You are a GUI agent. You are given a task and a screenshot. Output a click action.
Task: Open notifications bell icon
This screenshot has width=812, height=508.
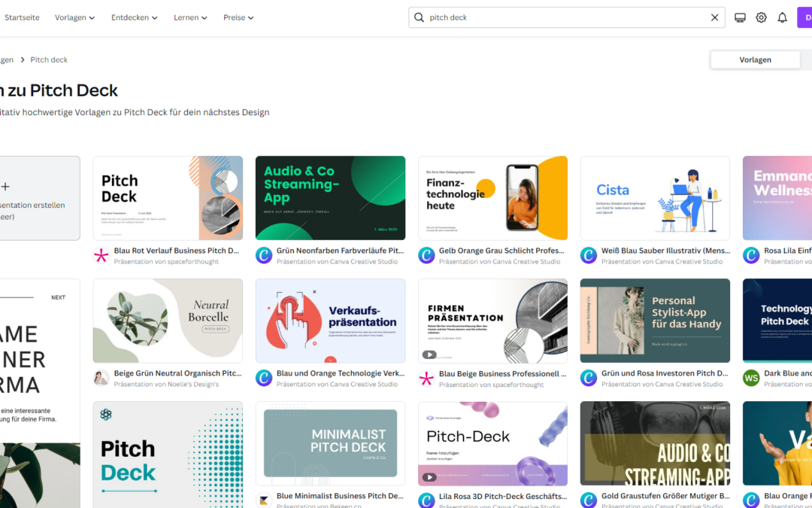coord(782,17)
